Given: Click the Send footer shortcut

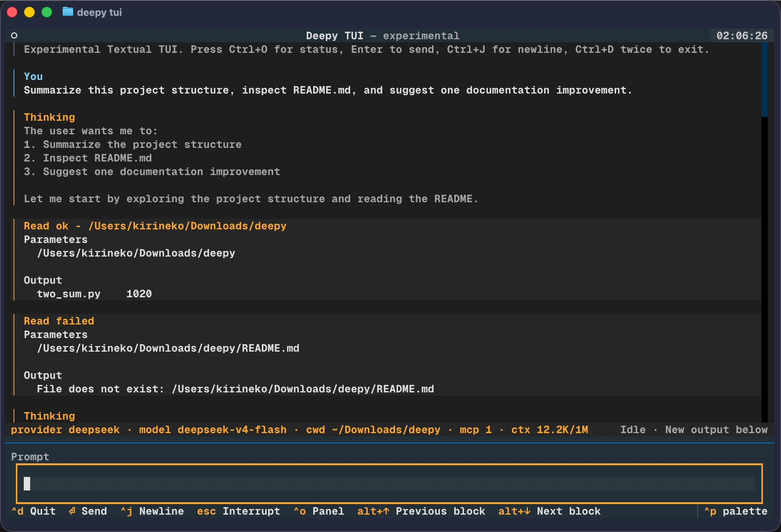Looking at the screenshot, I should [88, 511].
